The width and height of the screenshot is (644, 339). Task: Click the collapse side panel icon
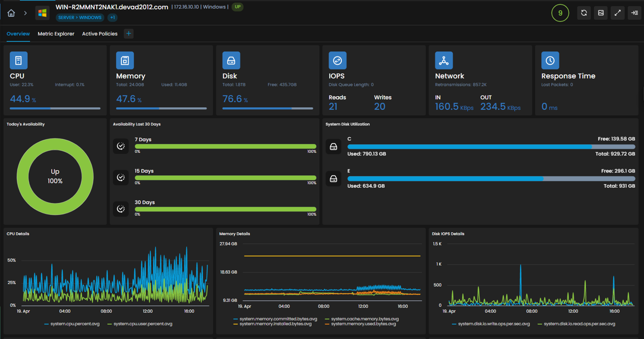point(634,13)
